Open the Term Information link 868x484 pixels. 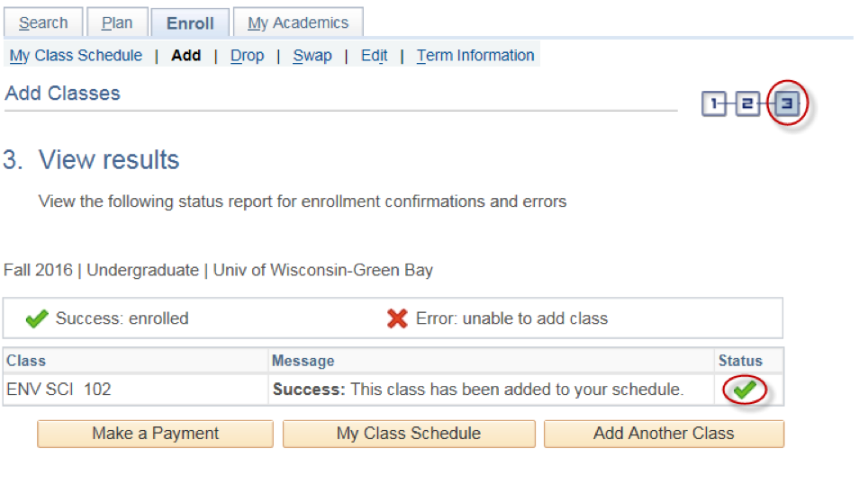point(475,55)
